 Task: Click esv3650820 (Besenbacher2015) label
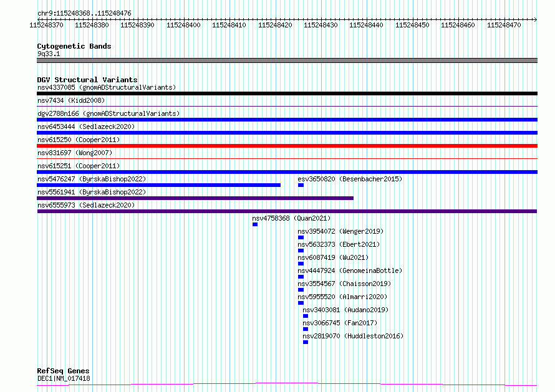pyautogui.click(x=350, y=179)
